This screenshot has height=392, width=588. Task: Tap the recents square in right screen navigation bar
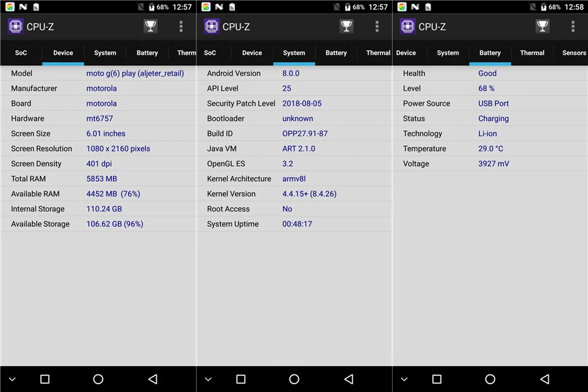(x=436, y=379)
